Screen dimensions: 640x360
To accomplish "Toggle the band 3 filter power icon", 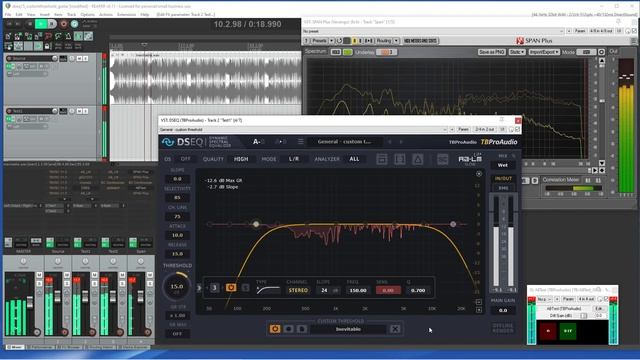I will coord(231,288).
